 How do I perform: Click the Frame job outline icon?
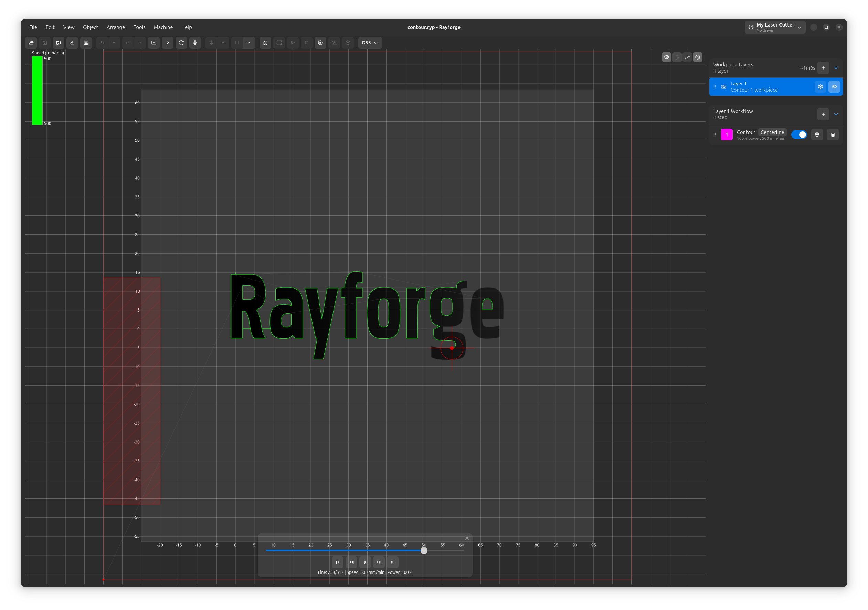pos(279,42)
